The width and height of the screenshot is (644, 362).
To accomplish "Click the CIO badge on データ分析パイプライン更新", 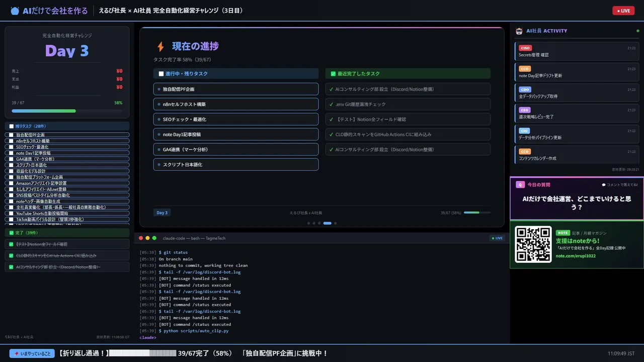I will click(524, 131).
